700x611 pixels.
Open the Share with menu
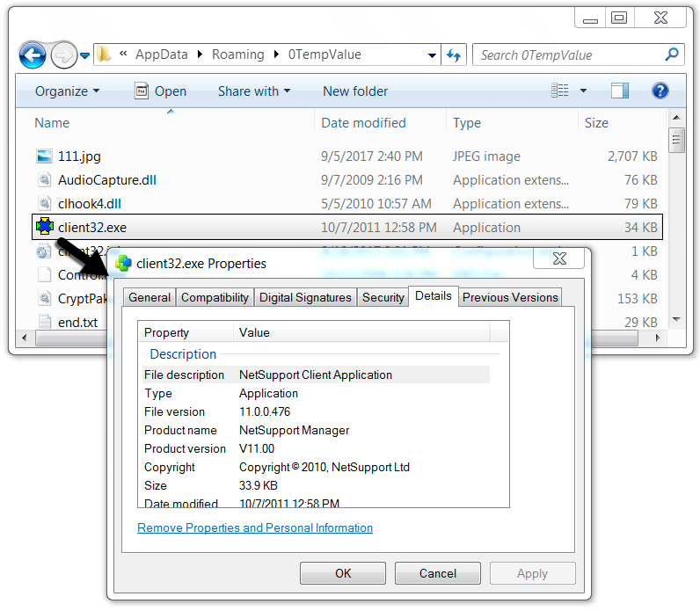coord(254,91)
